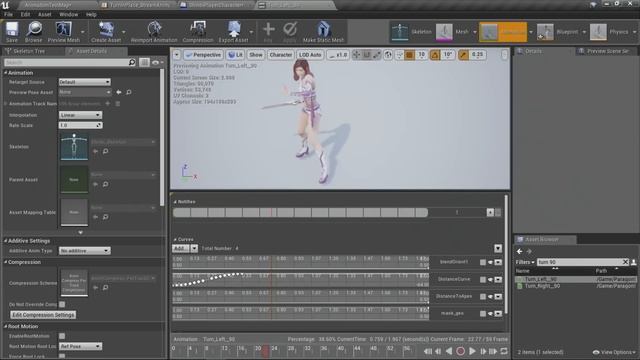The height and width of the screenshot is (360, 640).
Task: Click the Character button in viewport
Action: pyautogui.click(x=281, y=55)
